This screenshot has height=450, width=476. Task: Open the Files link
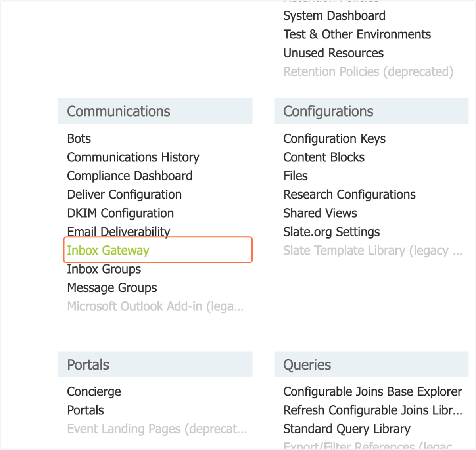(296, 176)
